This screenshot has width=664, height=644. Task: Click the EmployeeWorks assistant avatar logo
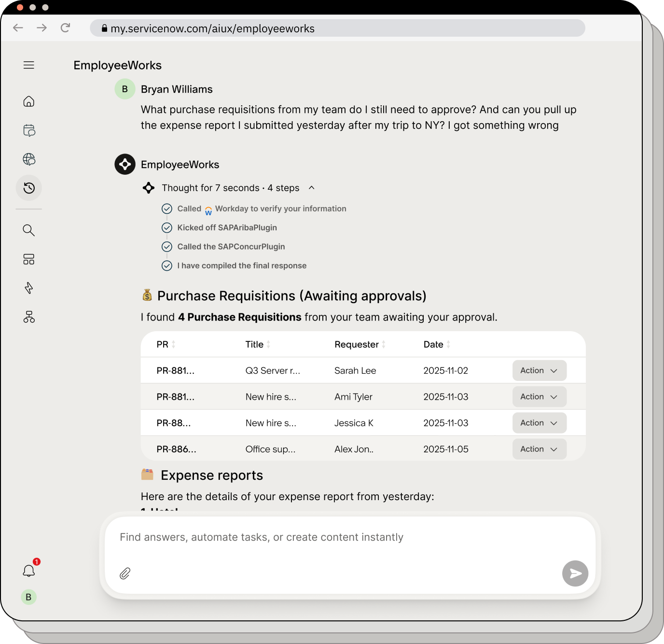click(125, 164)
